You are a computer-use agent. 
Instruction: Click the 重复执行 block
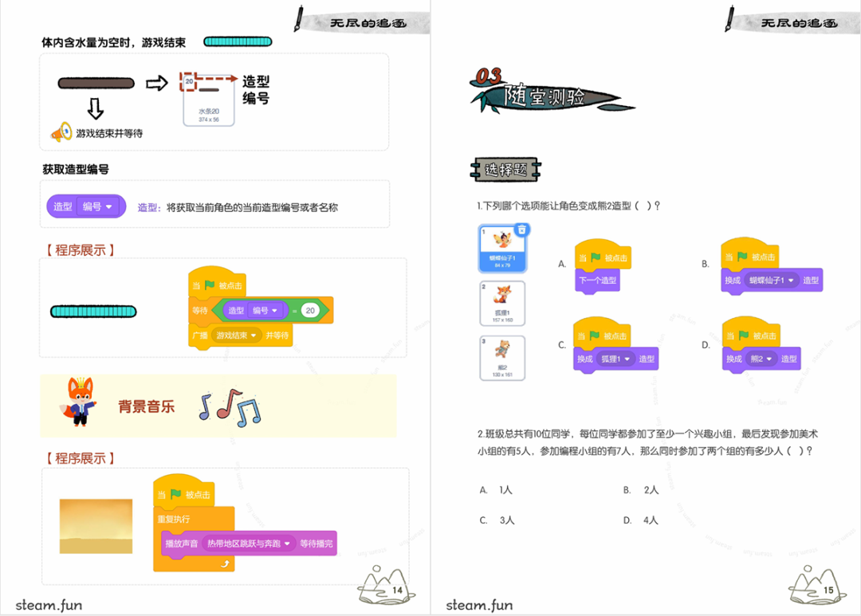click(195, 539)
